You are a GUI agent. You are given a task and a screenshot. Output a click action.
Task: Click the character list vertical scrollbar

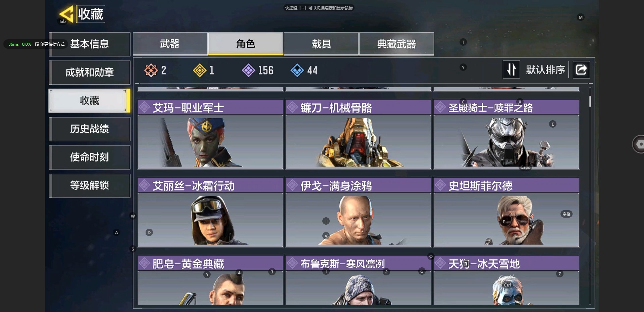[590, 196]
